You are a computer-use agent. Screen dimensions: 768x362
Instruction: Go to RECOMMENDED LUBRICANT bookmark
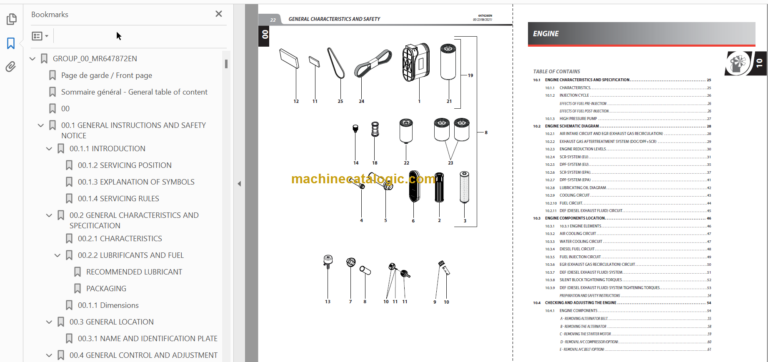click(x=134, y=272)
